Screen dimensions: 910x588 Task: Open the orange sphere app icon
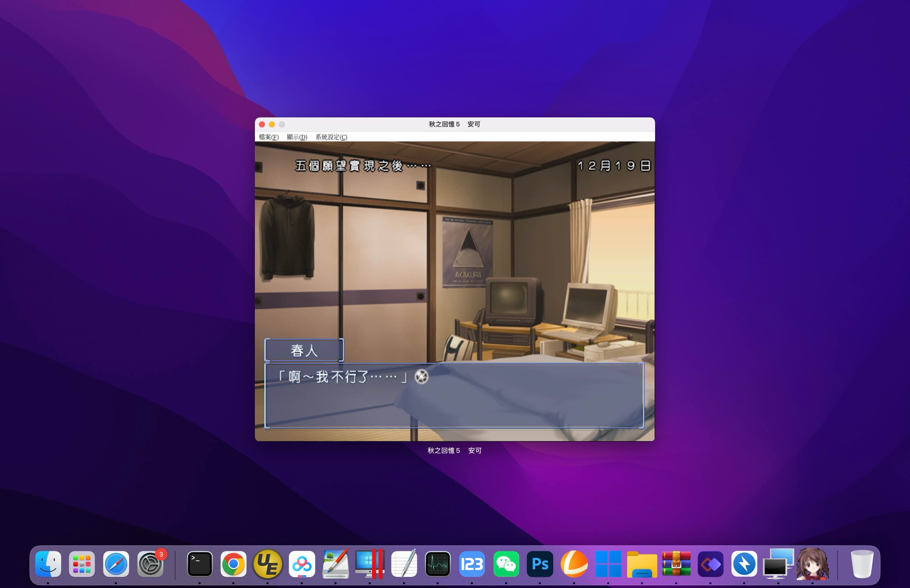pyautogui.click(x=574, y=564)
